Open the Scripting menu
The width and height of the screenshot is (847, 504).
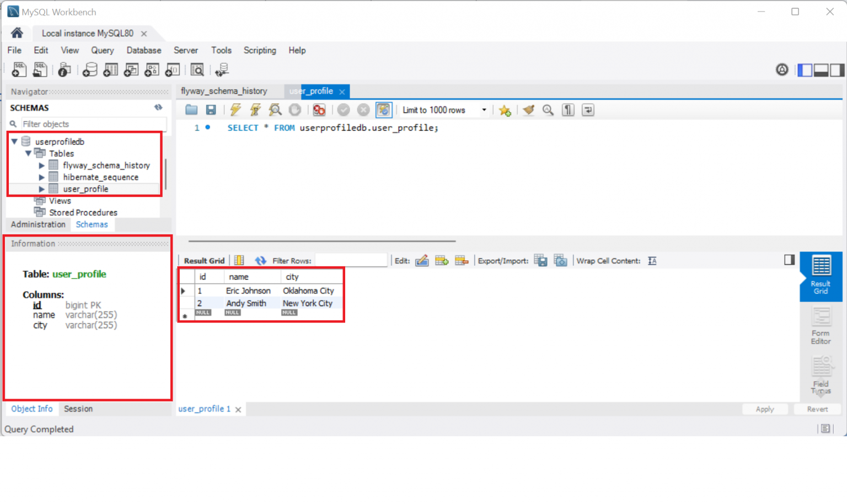pyautogui.click(x=260, y=50)
